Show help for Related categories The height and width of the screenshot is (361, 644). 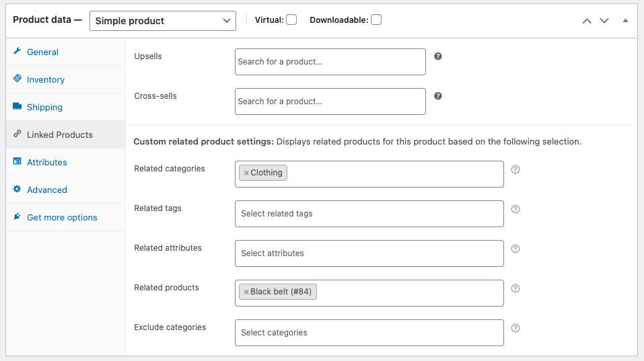point(515,169)
